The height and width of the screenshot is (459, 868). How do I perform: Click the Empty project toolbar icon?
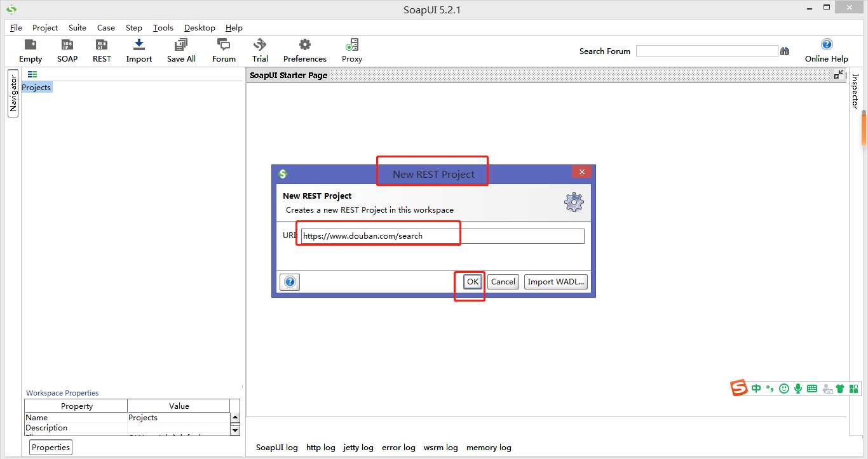pos(30,44)
